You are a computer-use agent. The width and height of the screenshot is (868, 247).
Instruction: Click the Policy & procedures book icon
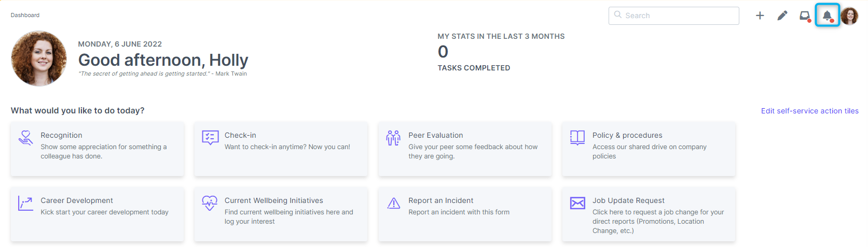tap(577, 138)
